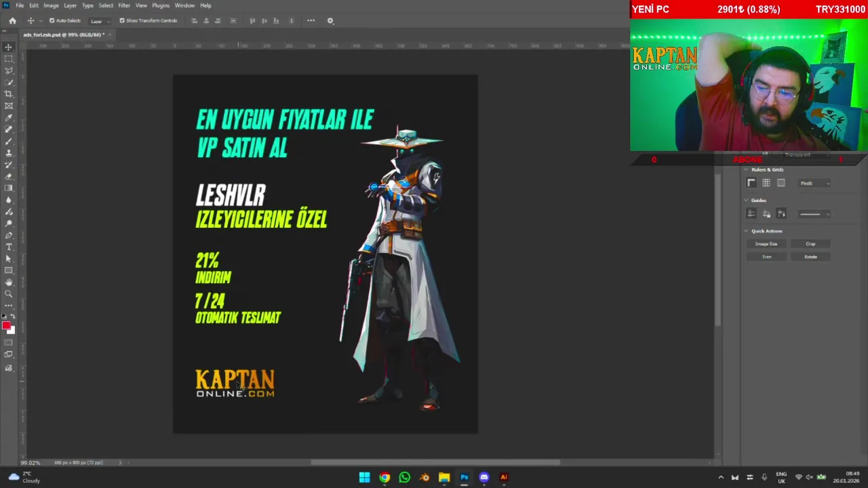Open more align options ellipsis
The height and width of the screenshot is (488, 868).
click(x=311, y=20)
